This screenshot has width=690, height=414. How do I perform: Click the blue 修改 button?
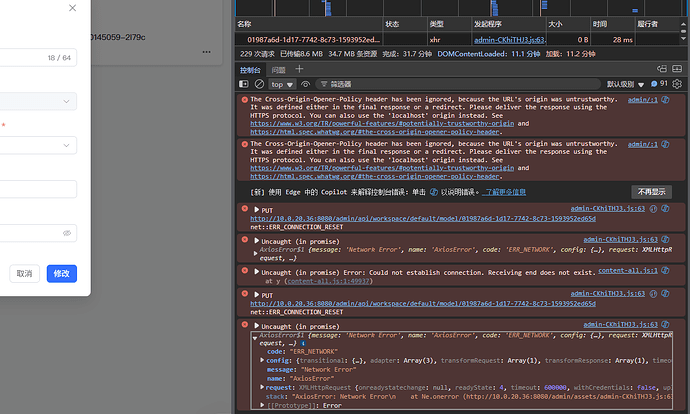[62, 274]
